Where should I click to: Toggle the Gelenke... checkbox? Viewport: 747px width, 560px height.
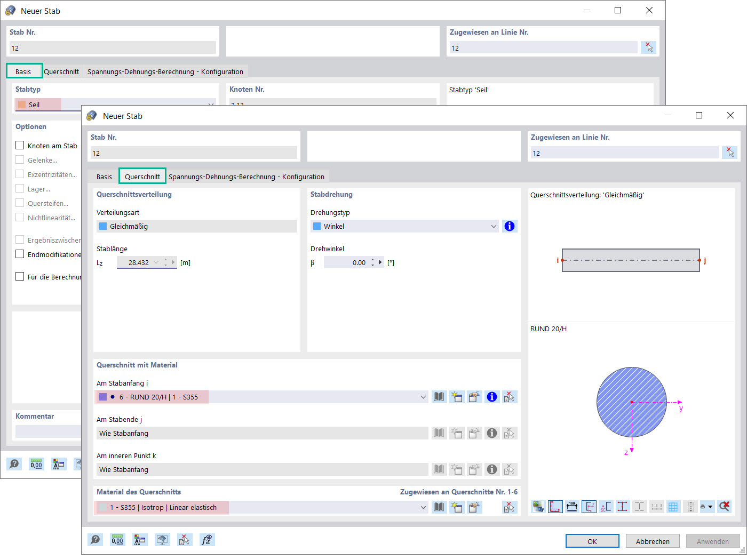tap(20, 159)
